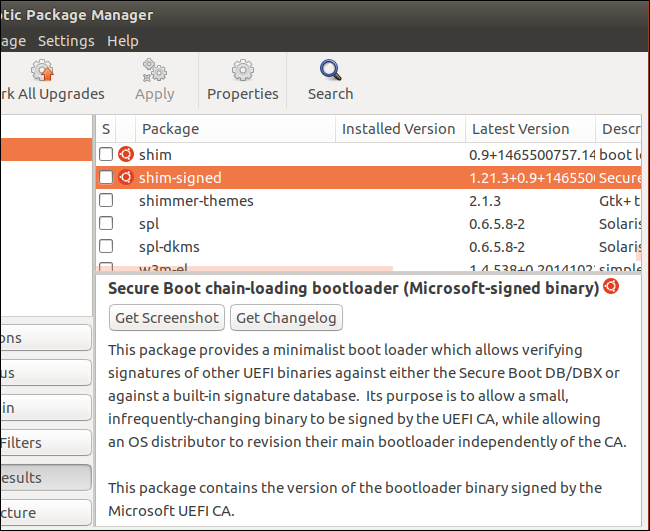
Task: Toggle the shim package checkbox
Action: pyautogui.click(x=106, y=154)
